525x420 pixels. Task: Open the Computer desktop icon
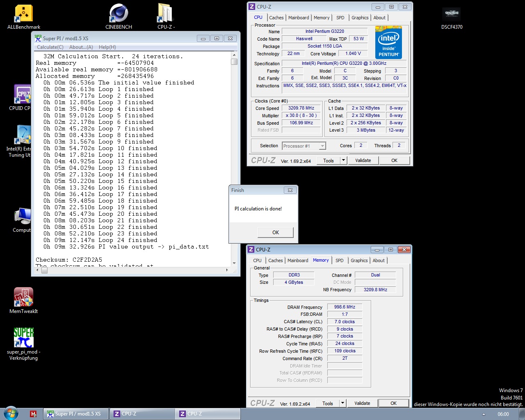click(22, 220)
